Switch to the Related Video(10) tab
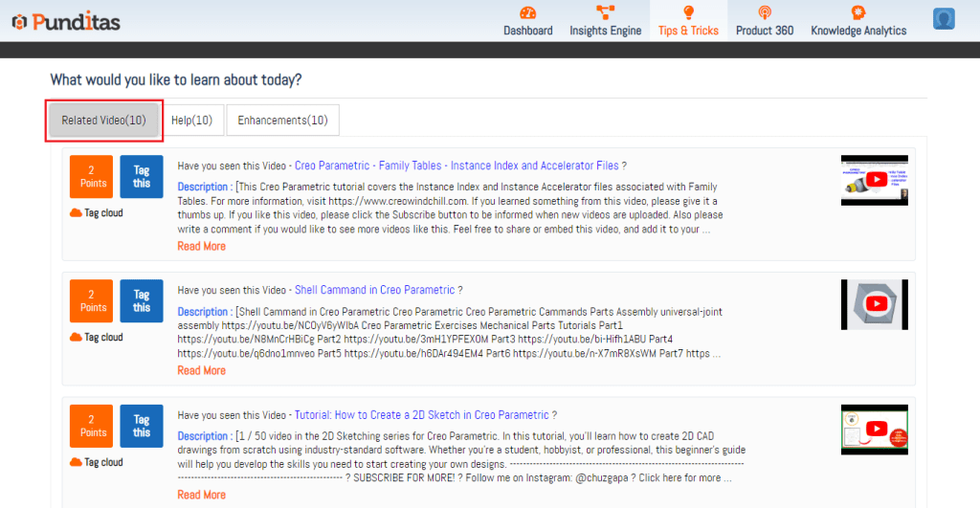Image resolution: width=980 pixels, height=508 pixels. point(103,121)
